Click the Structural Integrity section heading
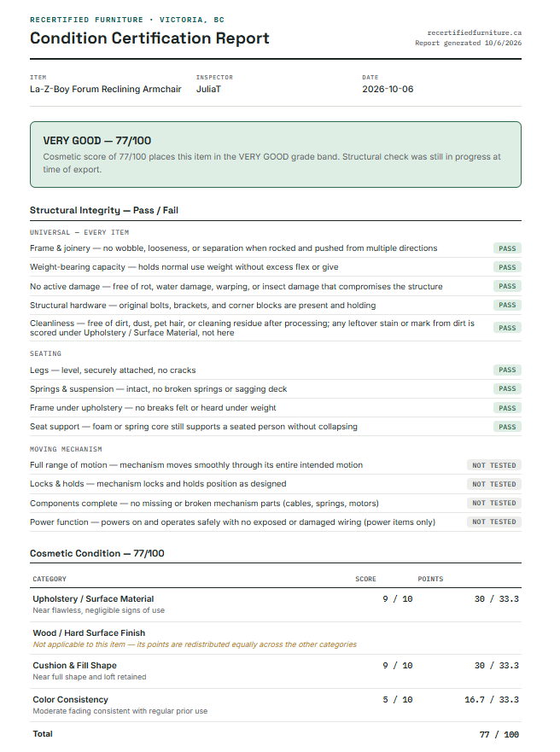Image resolution: width=560 pixels, height=752 pixels. 104,210
